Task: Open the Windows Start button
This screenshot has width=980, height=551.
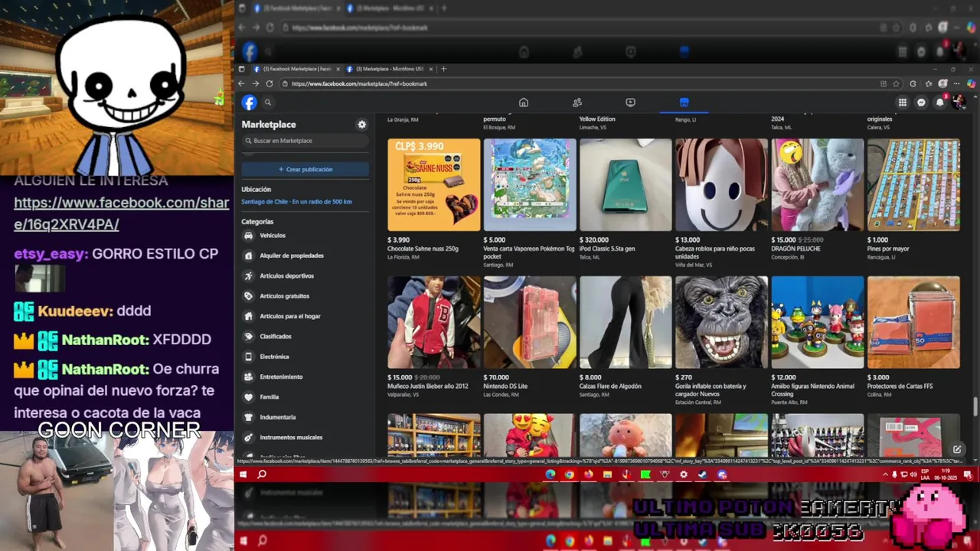Action: tap(243, 474)
